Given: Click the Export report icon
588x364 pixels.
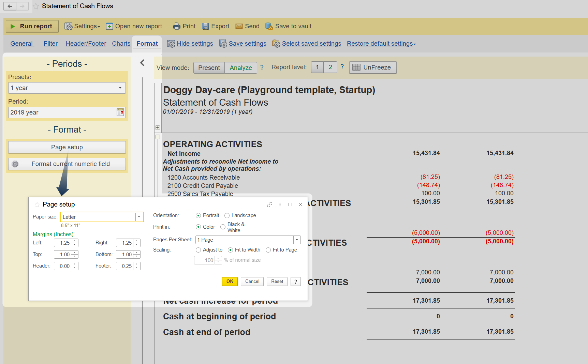Looking at the screenshot, I should (205, 26).
